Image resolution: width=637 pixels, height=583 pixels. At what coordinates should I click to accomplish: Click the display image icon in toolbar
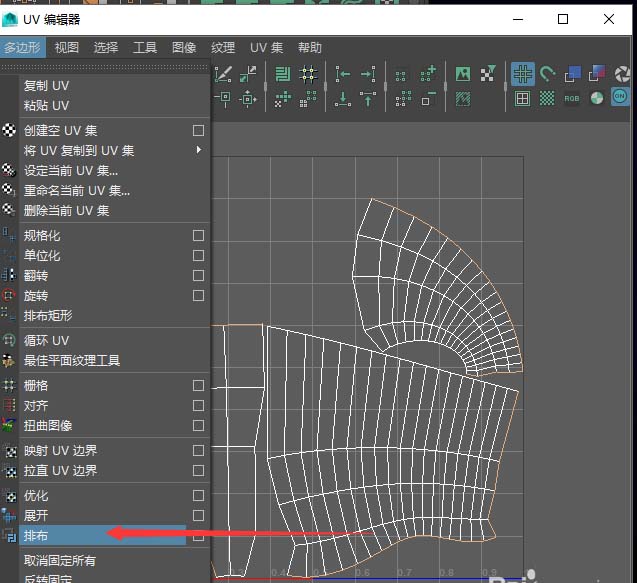coord(463,74)
